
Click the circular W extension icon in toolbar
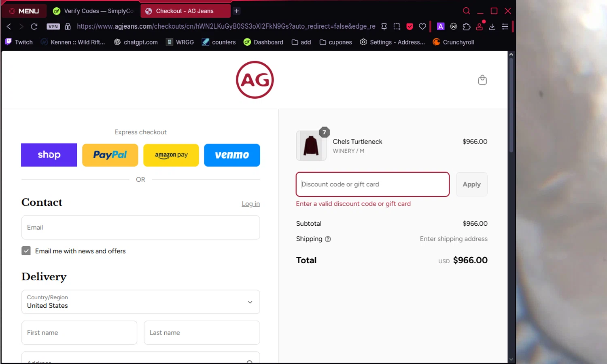click(454, 26)
